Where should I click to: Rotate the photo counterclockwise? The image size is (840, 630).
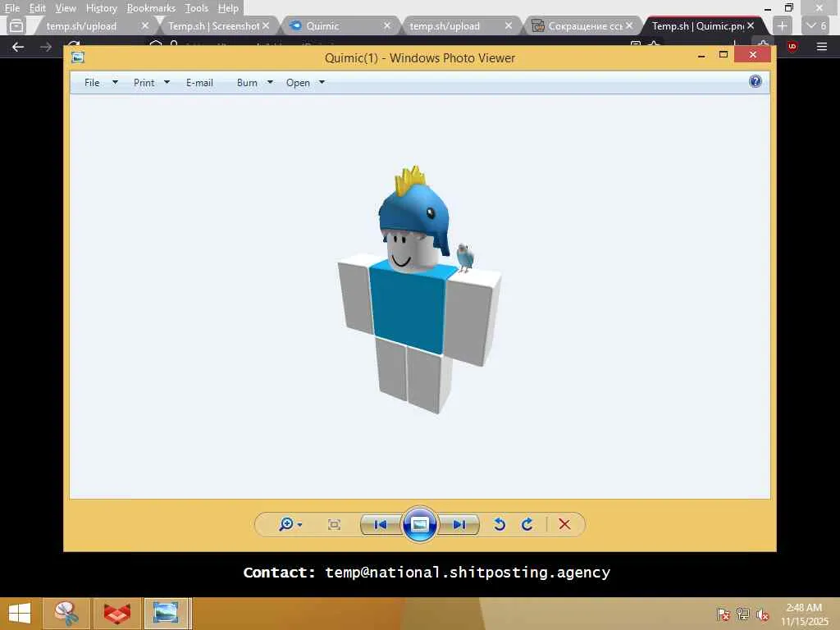[x=500, y=524]
